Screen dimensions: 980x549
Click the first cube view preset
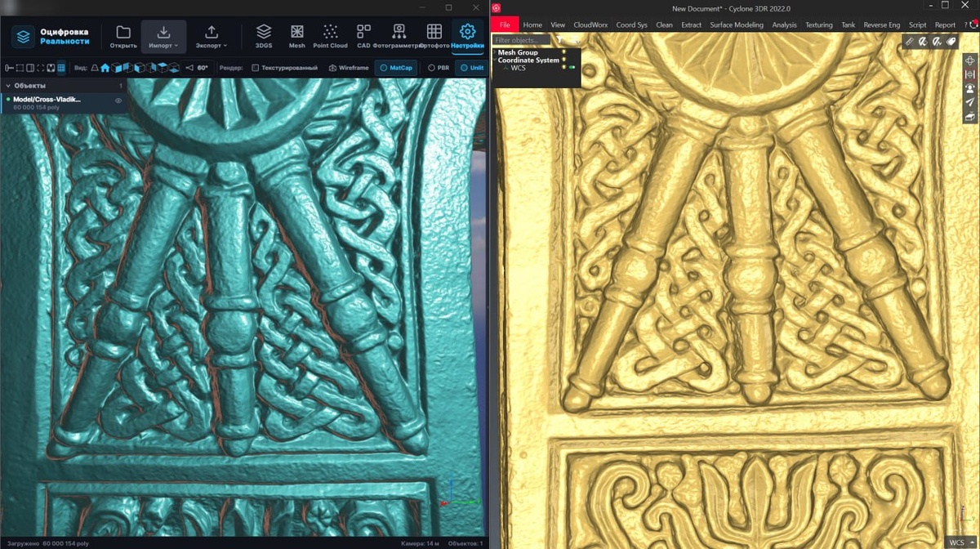(117, 68)
